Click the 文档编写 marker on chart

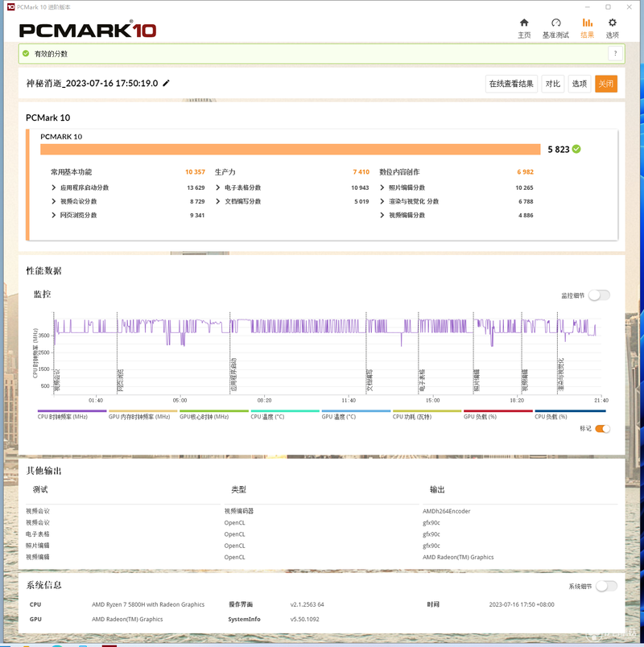pyautogui.click(x=369, y=380)
